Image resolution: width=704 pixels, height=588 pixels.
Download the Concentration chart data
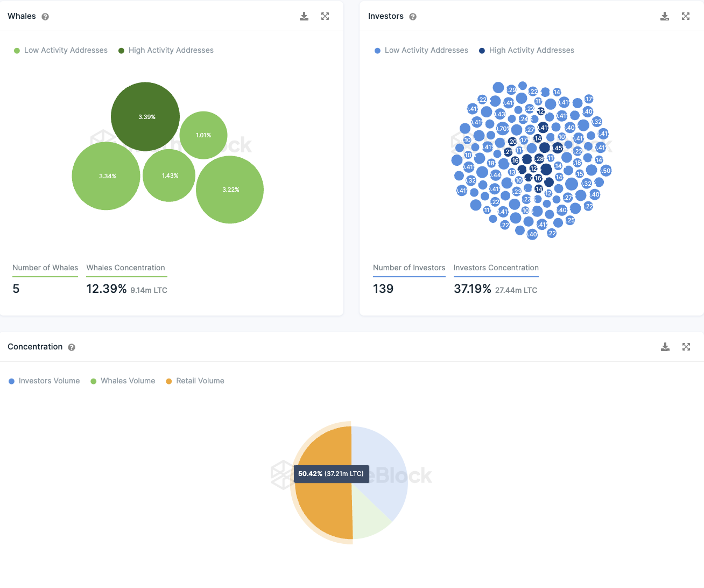[665, 347]
